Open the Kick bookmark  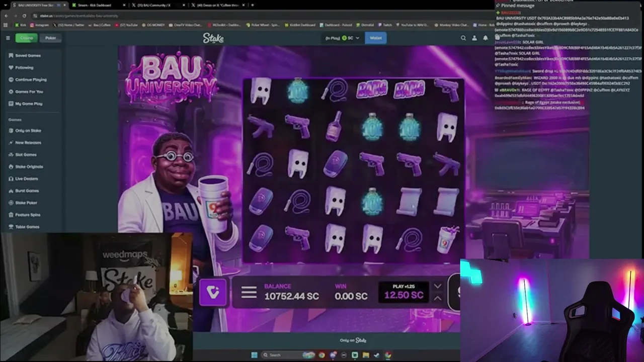[21, 25]
